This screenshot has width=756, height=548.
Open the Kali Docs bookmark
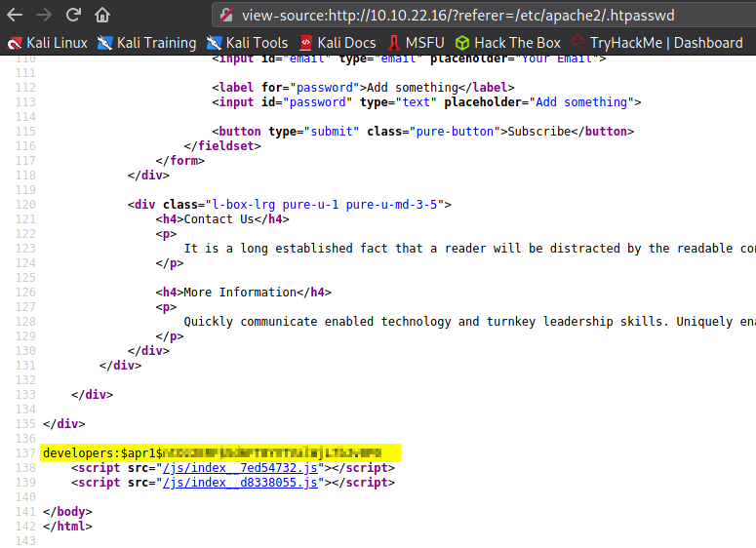338,43
